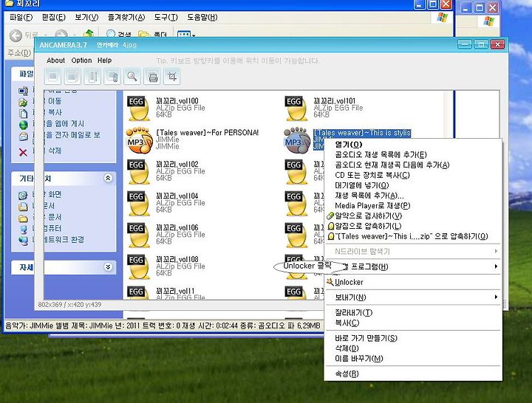
Task: Click the scroll capture icon in ANCAMERA toolbar
Action: coord(92,76)
